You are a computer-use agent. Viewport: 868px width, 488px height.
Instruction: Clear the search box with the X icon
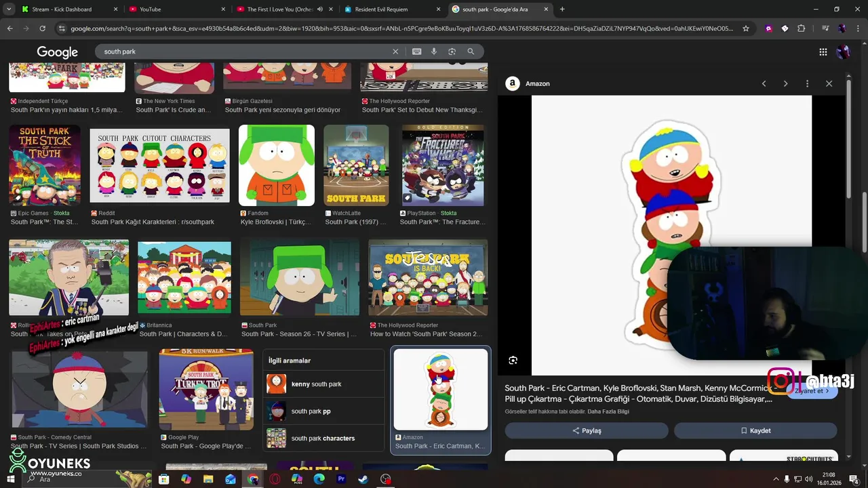click(395, 52)
